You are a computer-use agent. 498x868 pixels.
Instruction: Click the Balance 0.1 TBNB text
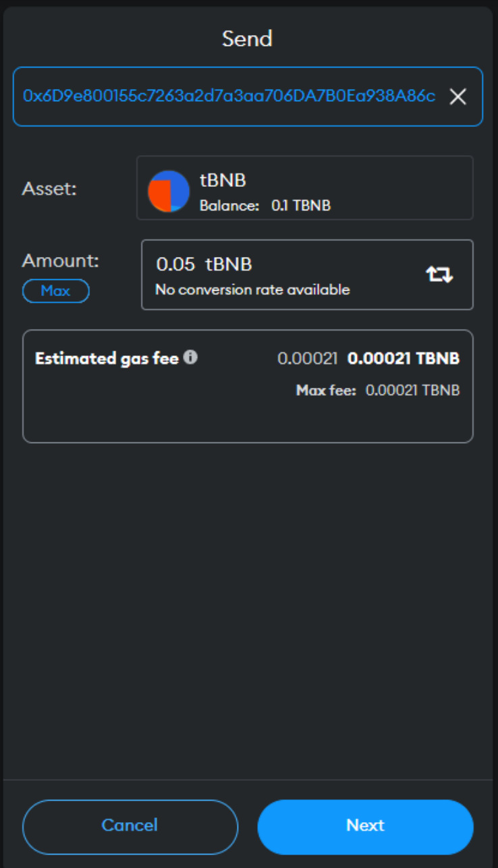click(x=265, y=206)
